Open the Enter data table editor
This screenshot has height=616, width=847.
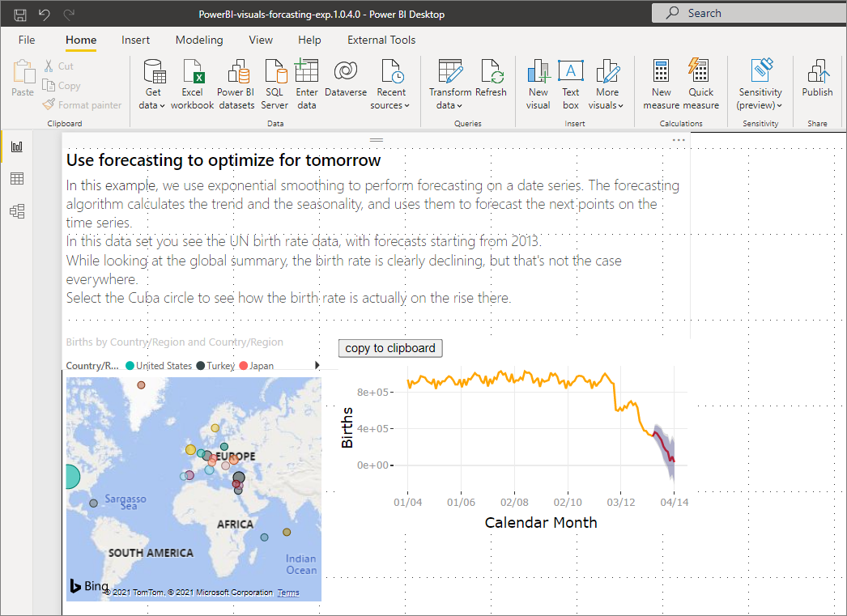pyautogui.click(x=306, y=84)
